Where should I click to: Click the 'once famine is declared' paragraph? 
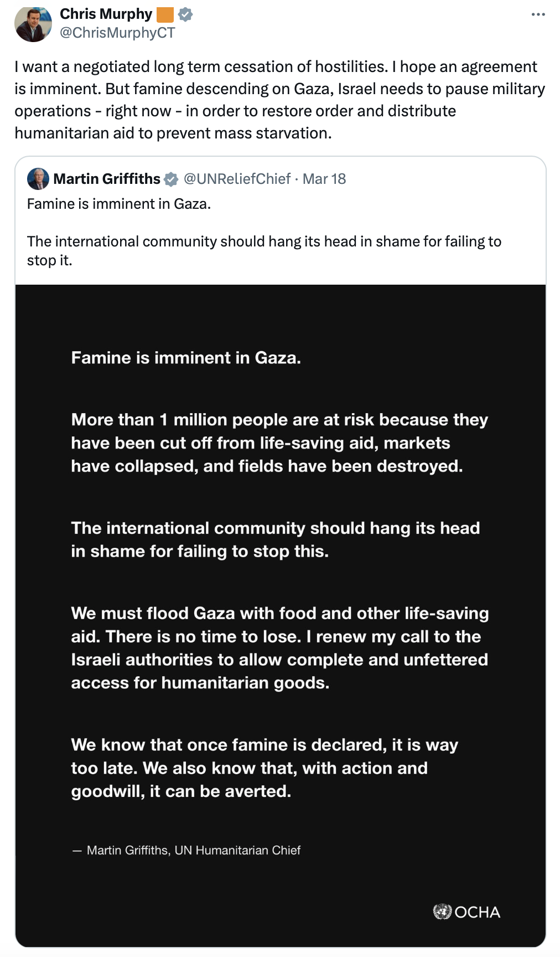265,768
